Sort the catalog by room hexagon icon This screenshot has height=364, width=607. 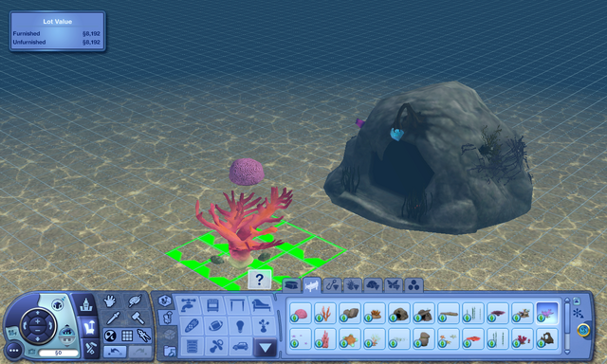164,300
